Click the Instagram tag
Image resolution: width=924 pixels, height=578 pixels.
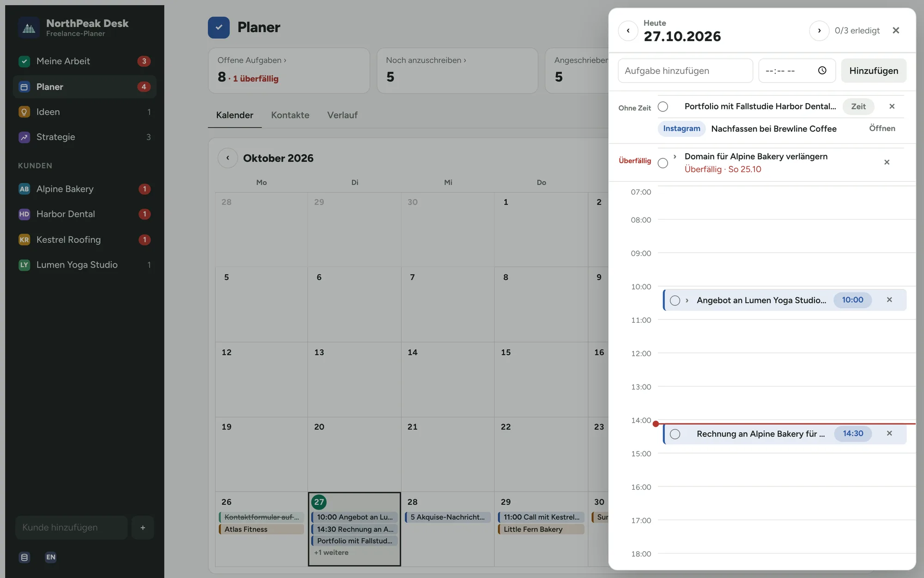[681, 129]
